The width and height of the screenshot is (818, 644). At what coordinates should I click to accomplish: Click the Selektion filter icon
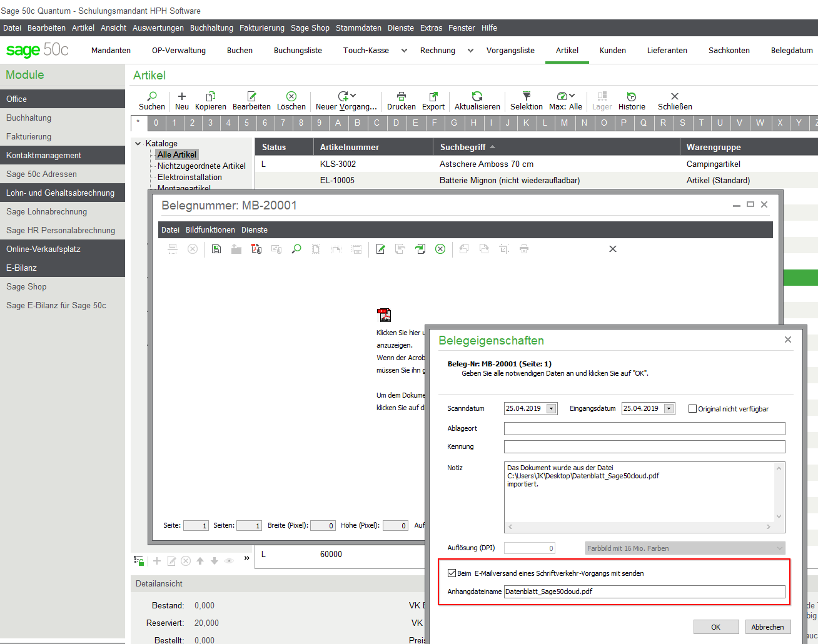tap(527, 96)
